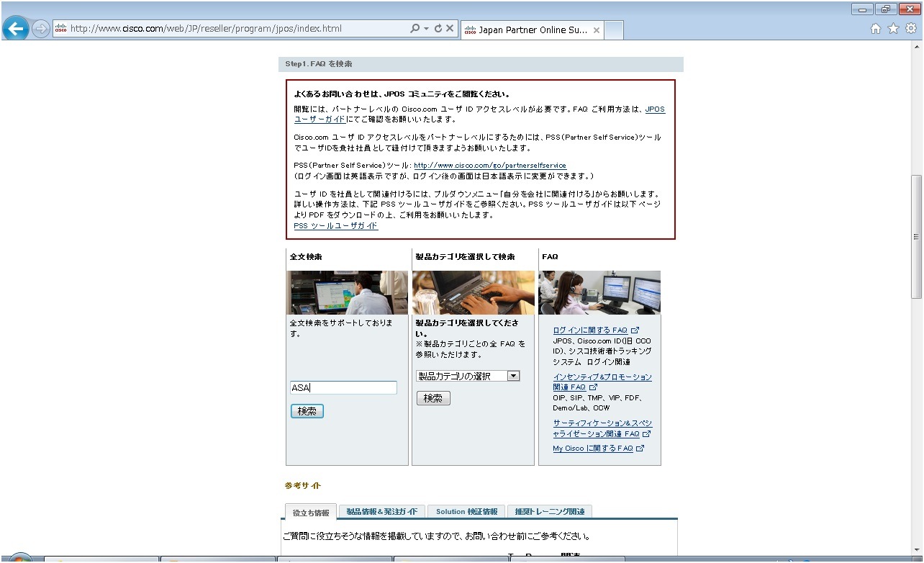924x563 pixels.
Task: Click the browser back arrow button
Action: pyautogui.click(x=16, y=29)
